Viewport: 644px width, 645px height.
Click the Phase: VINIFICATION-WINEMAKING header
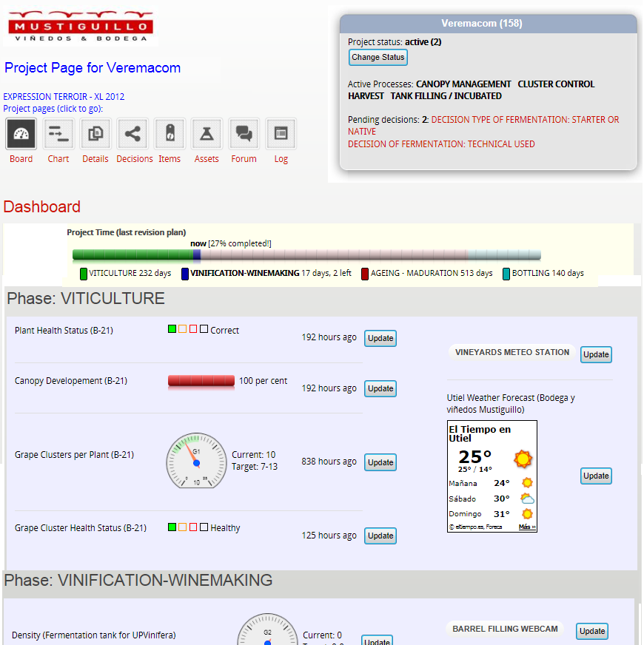click(x=138, y=581)
